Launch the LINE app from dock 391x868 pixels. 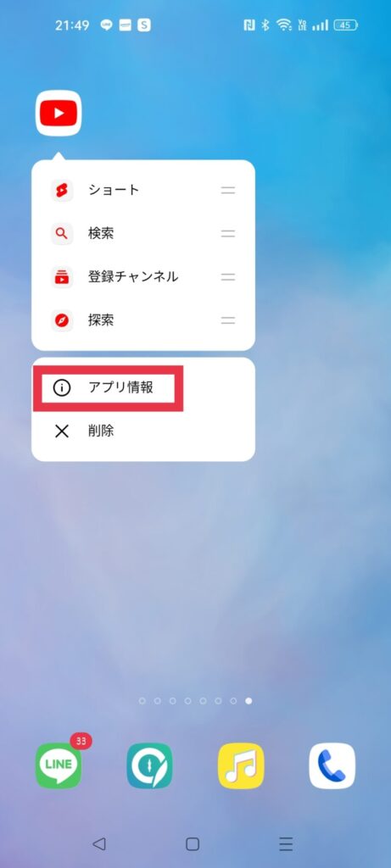coord(59,765)
